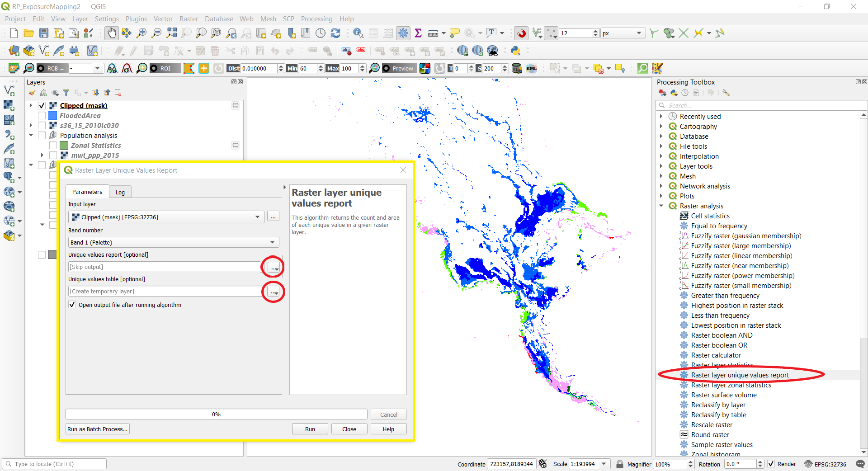
Task: Click the Zoom In tool
Action: [142, 33]
